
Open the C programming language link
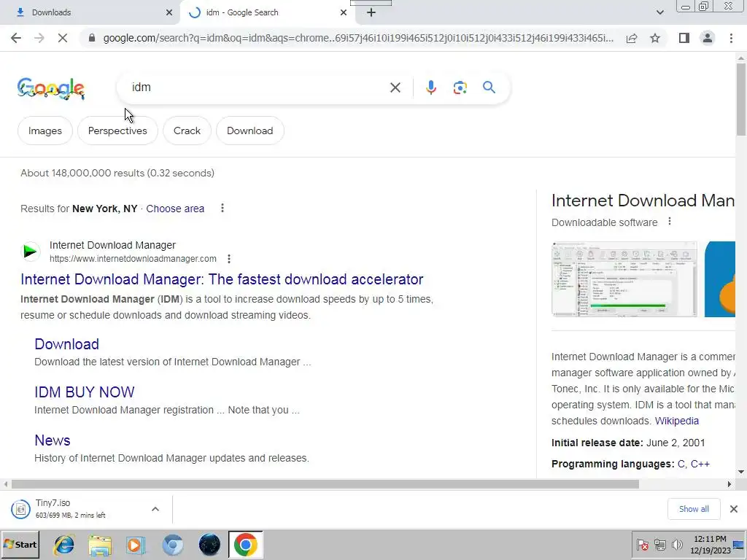pyautogui.click(x=681, y=464)
